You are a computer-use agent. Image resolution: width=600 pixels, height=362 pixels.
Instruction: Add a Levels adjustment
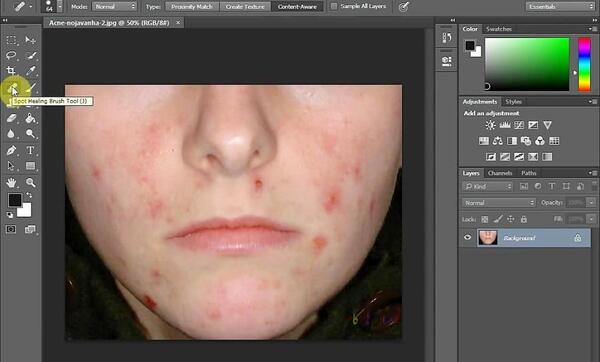coord(505,125)
